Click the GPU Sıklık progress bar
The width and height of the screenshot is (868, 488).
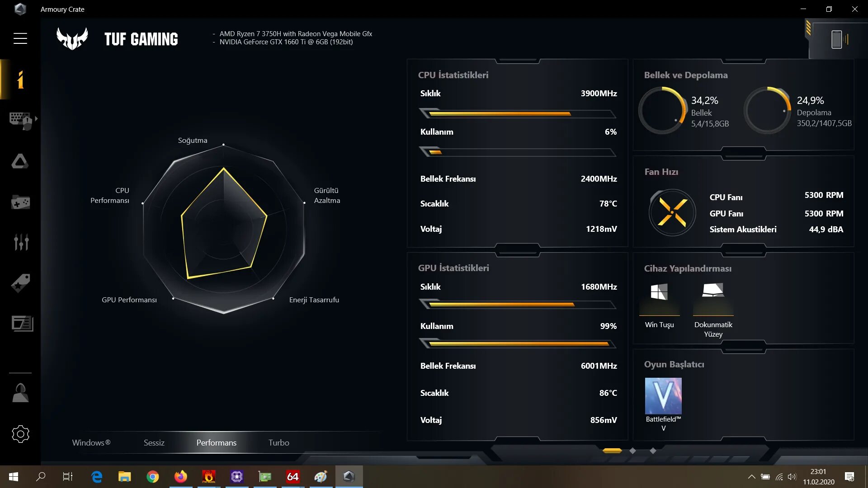click(518, 305)
